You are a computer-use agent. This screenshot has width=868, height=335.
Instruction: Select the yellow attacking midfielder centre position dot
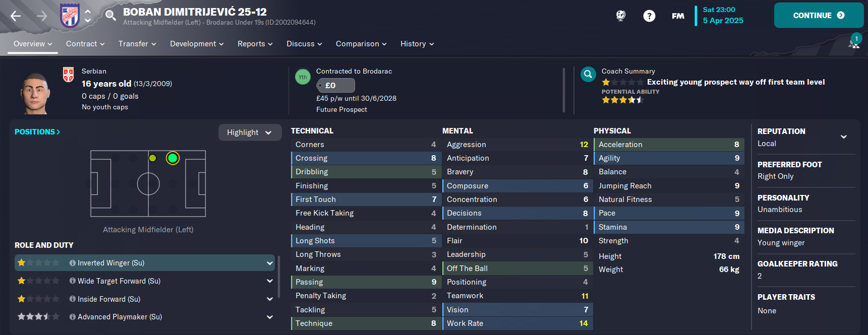(x=152, y=158)
